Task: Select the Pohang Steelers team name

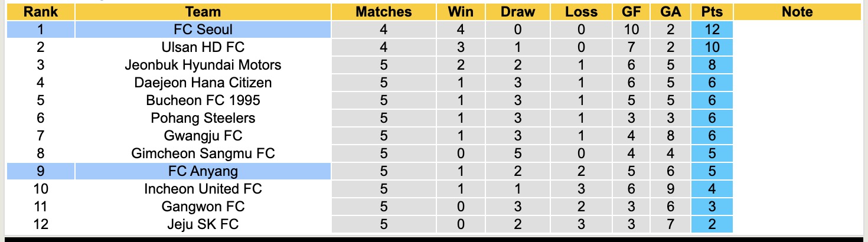Action: (x=203, y=118)
